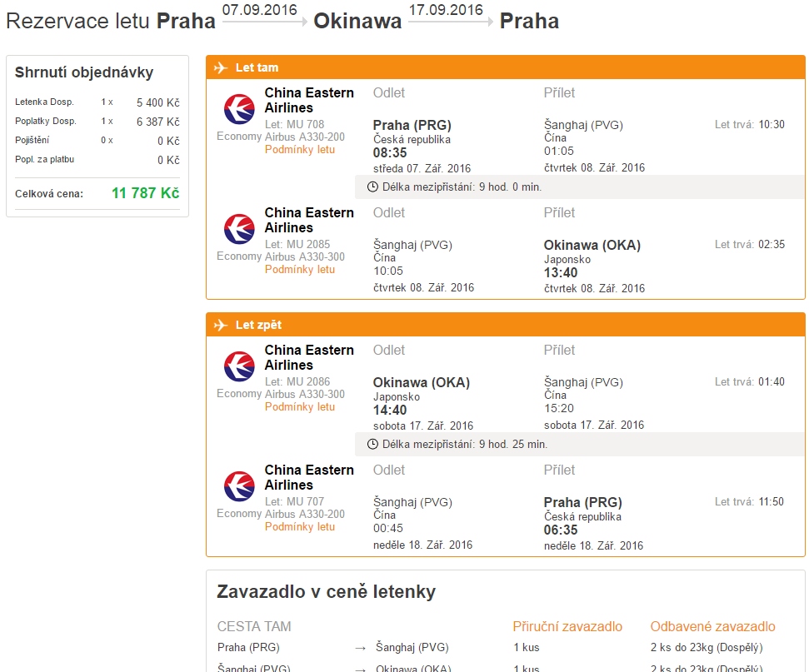Click the Celková cena label

[49, 194]
